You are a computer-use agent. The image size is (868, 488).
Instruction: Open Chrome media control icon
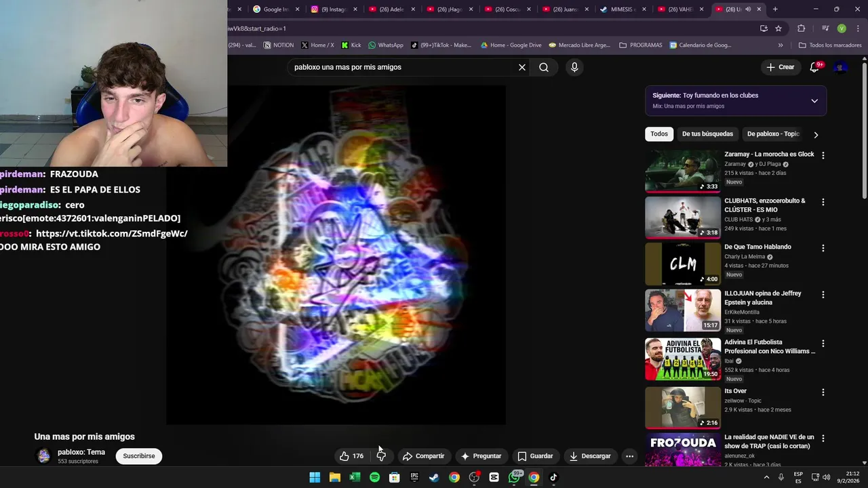[x=825, y=28]
